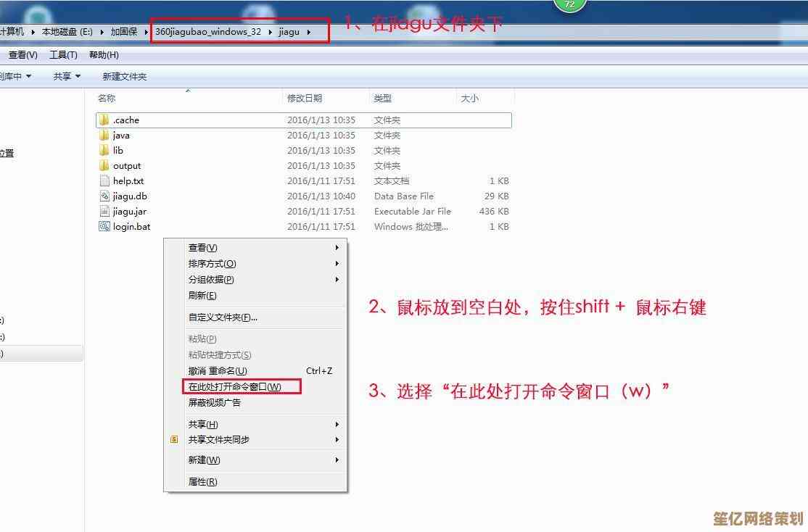This screenshot has height=532, width=808.
Task: Select the login.bat batch file icon
Action: (104, 227)
